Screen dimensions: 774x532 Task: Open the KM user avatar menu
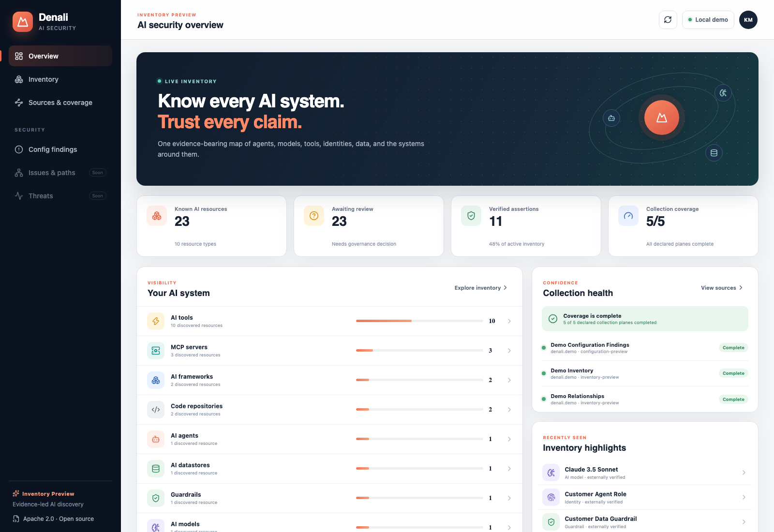(x=748, y=20)
